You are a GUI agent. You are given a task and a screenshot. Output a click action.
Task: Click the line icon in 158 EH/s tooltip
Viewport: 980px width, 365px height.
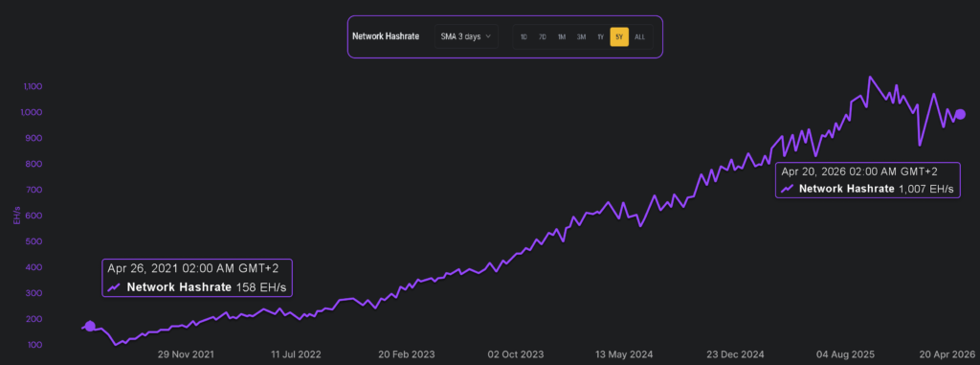coord(114,287)
